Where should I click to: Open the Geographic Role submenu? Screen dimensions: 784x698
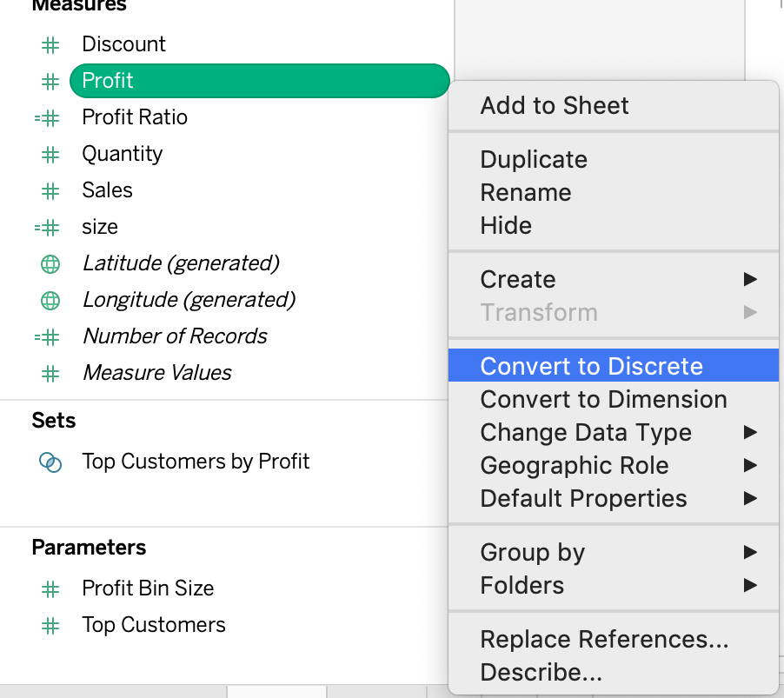pyautogui.click(x=614, y=465)
